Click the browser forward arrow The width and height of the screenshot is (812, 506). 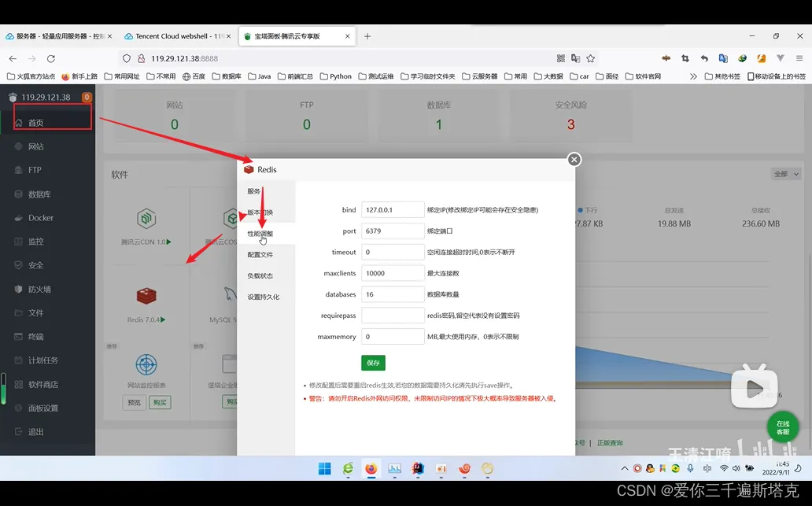(x=32, y=58)
